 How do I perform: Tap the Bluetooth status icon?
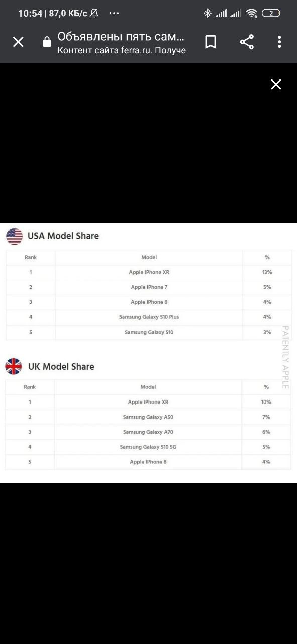[x=207, y=14]
